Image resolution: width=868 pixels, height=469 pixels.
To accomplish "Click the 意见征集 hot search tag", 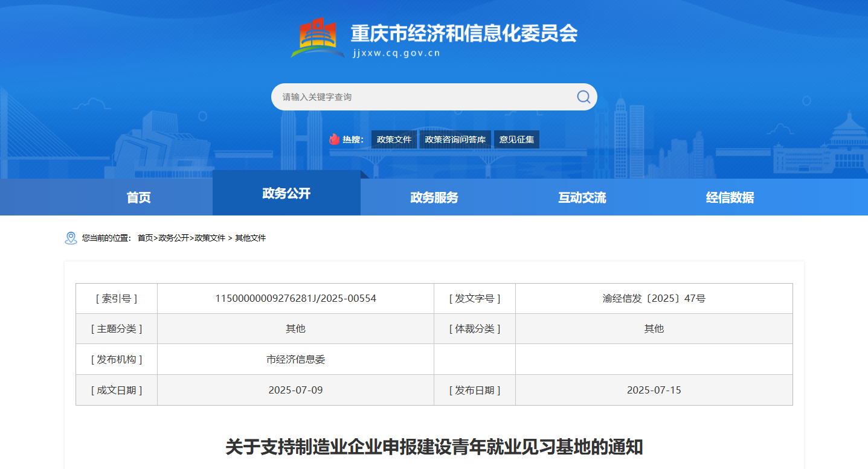I will coord(516,139).
